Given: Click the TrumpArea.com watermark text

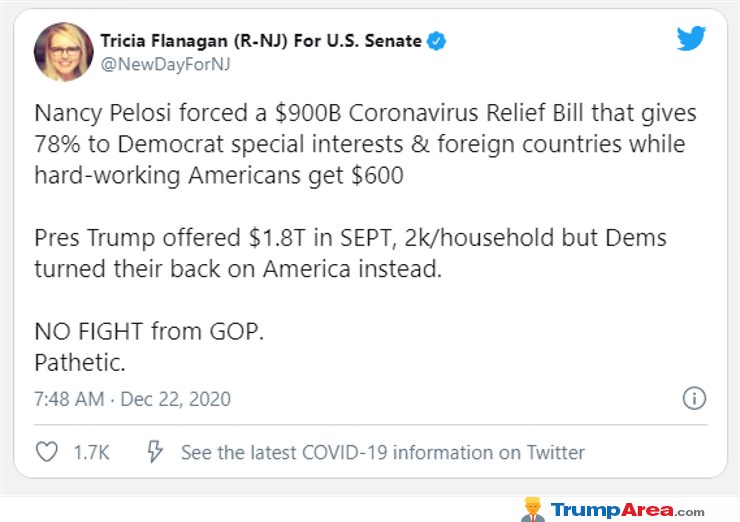Looking at the screenshot, I should (x=628, y=510).
